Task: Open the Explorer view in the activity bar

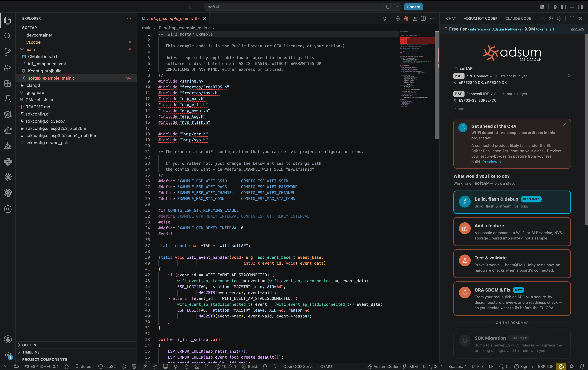Action: 8,21
